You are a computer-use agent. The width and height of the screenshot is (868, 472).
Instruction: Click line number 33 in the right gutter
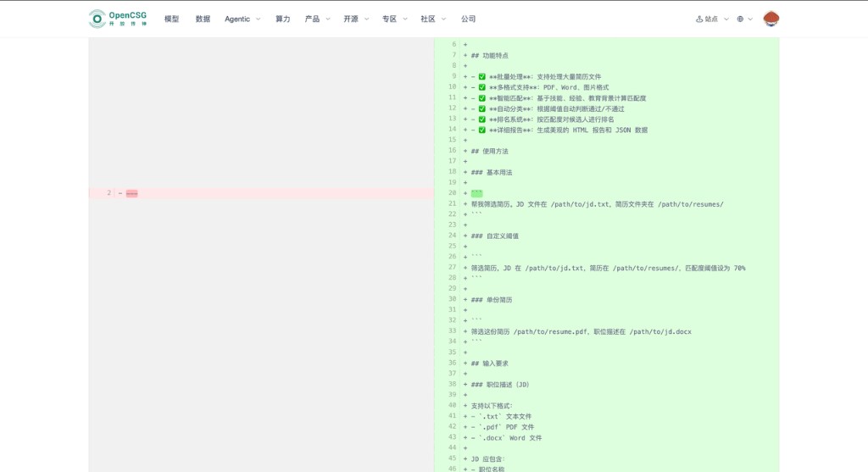pos(453,330)
